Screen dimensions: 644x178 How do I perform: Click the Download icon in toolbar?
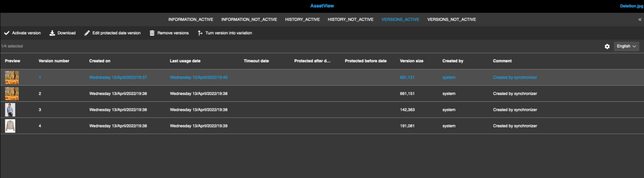point(52,33)
